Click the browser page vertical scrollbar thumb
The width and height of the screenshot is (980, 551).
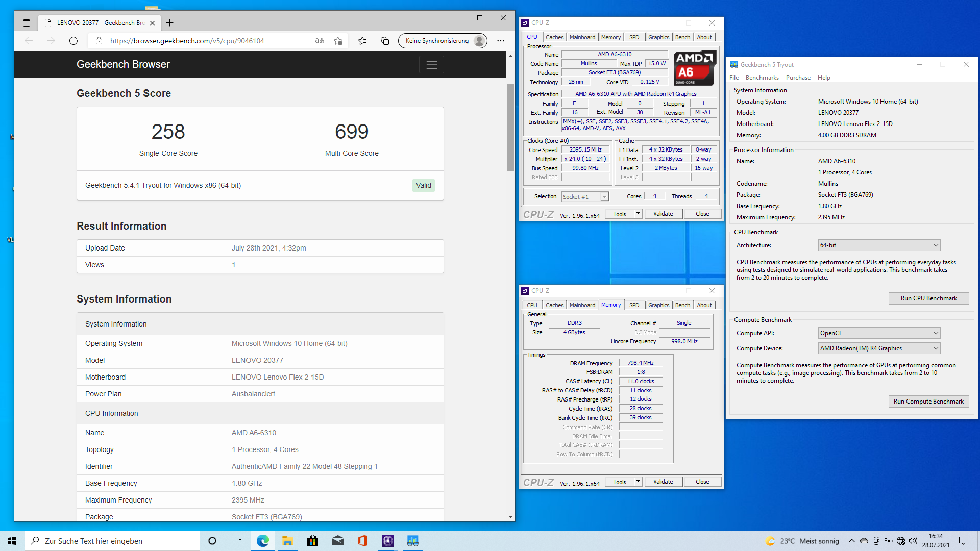click(510, 128)
